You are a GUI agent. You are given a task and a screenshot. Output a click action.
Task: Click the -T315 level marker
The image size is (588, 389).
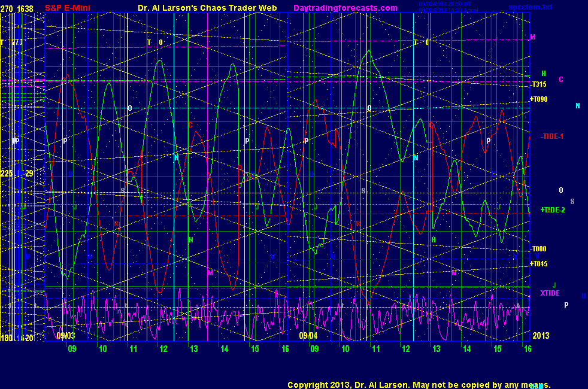pos(539,84)
